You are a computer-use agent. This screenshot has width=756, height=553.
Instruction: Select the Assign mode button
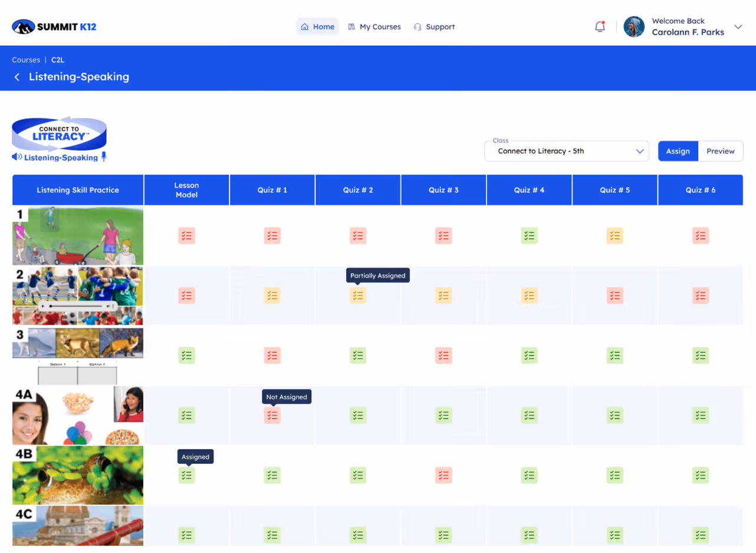(x=678, y=151)
